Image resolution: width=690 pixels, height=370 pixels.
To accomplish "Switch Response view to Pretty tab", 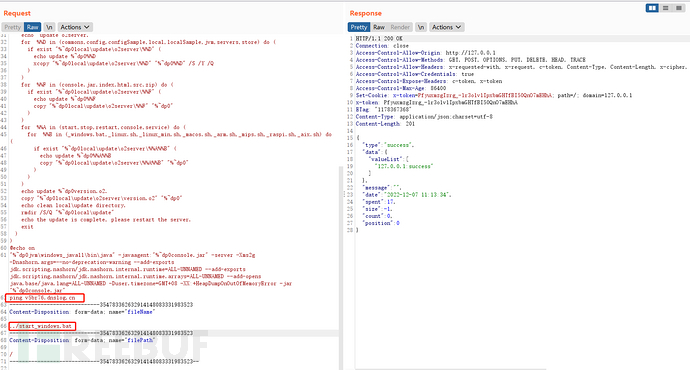I will [x=359, y=27].
